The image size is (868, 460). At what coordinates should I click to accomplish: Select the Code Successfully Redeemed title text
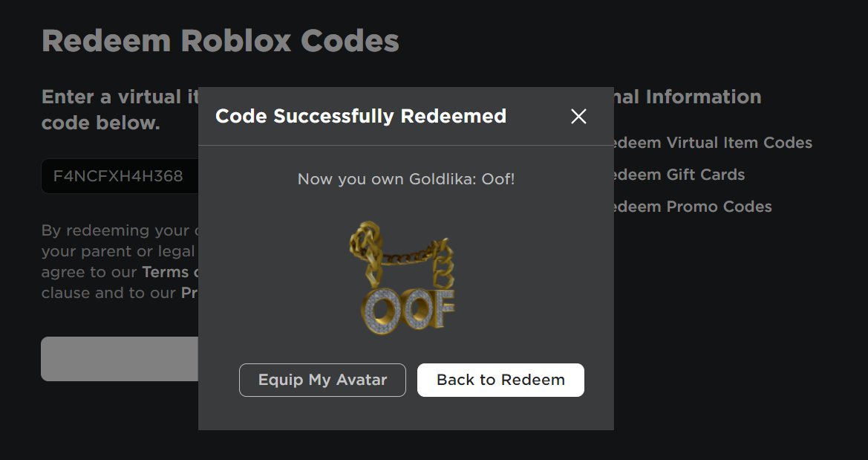pos(361,117)
